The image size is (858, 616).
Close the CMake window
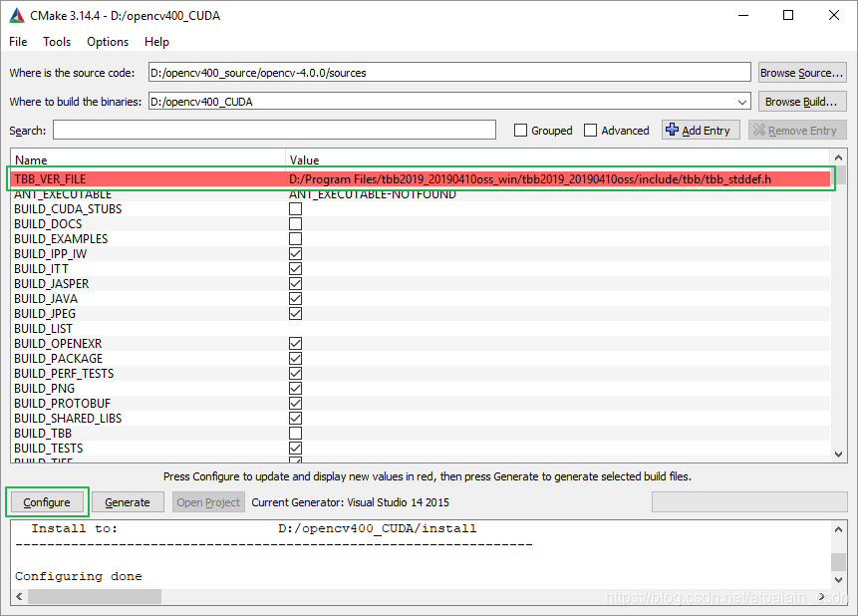tap(834, 15)
